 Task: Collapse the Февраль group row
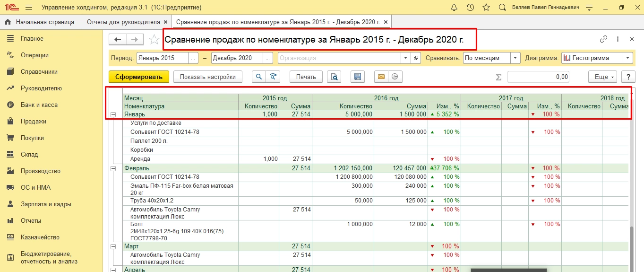113,168
